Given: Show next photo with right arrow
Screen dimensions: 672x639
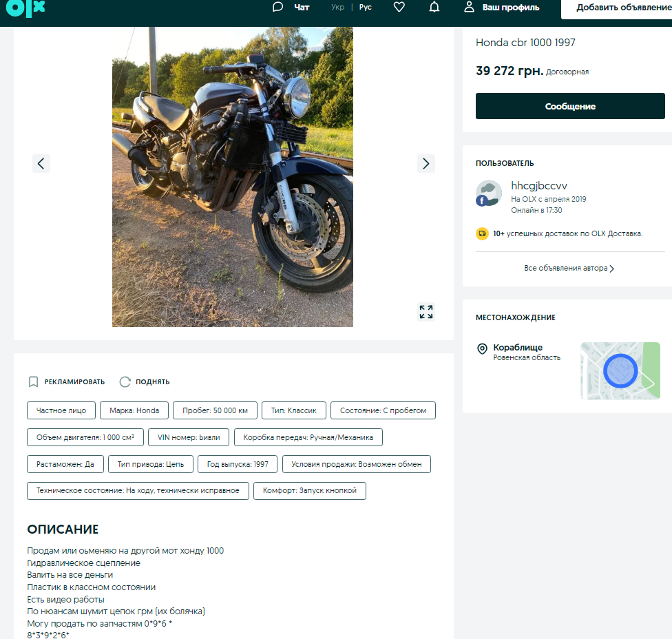Looking at the screenshot, I should tap(426, 163).
